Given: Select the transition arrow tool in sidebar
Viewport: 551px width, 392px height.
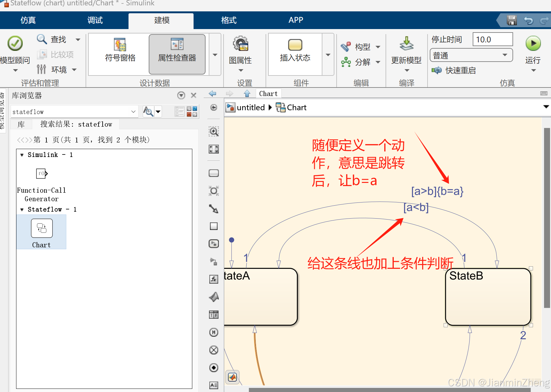Looking at the screenshot, I should coord(214,209).
